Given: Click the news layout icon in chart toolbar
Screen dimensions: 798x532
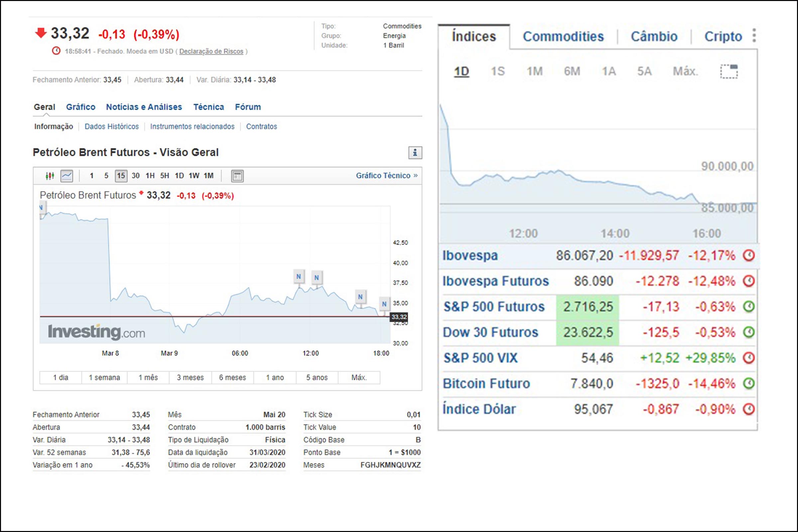Looking at the screenshot, I should (237, 176).
